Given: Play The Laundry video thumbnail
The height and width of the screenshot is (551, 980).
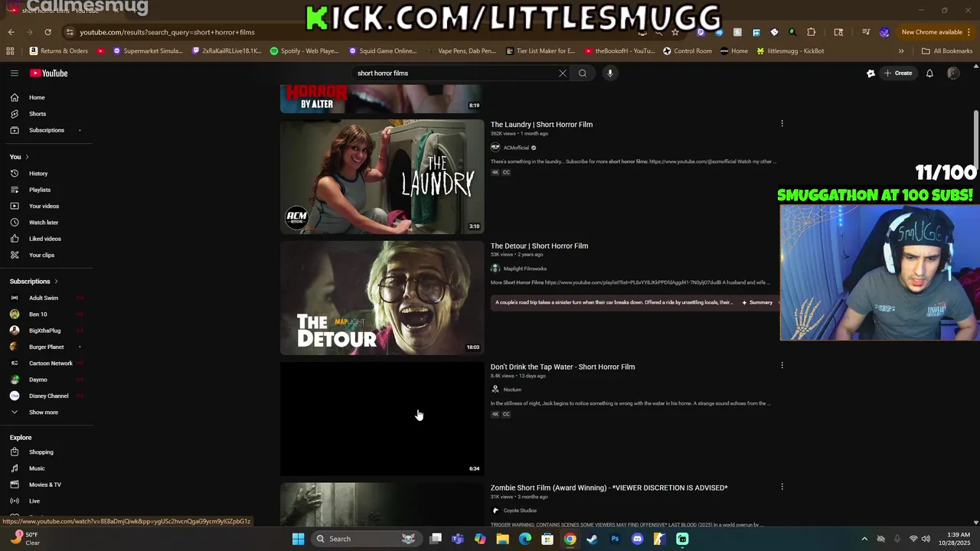Looking at the screenshot, I should 382,176.
